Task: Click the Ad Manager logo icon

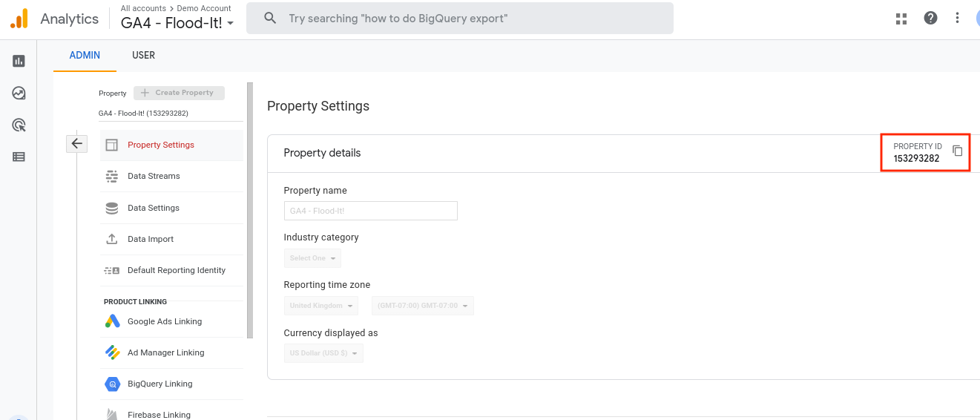Action: point(112,352)
